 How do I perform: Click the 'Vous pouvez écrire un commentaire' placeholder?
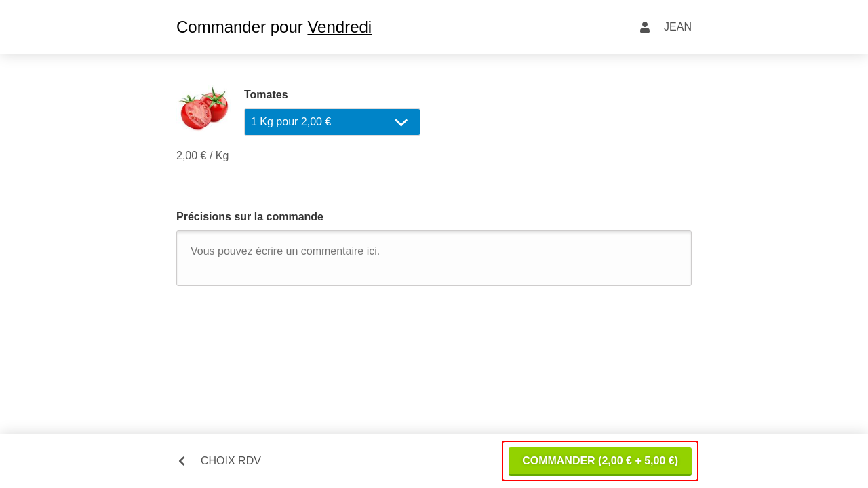tap(285, 251)
